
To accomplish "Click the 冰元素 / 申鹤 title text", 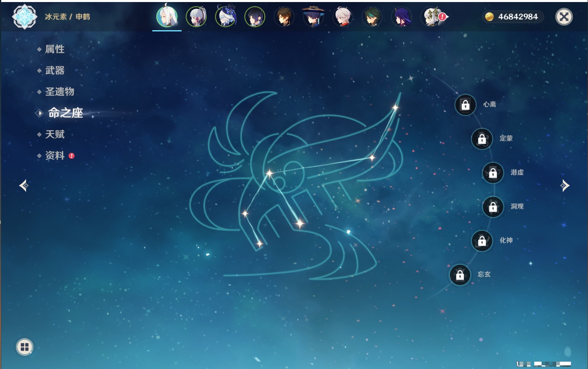I will tap(68, 17).
